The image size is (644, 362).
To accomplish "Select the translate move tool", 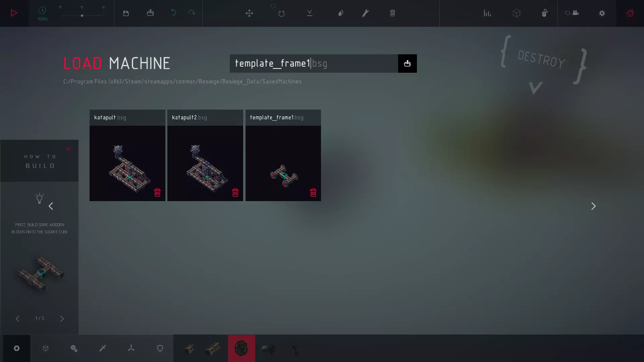I will coord(249,13).
